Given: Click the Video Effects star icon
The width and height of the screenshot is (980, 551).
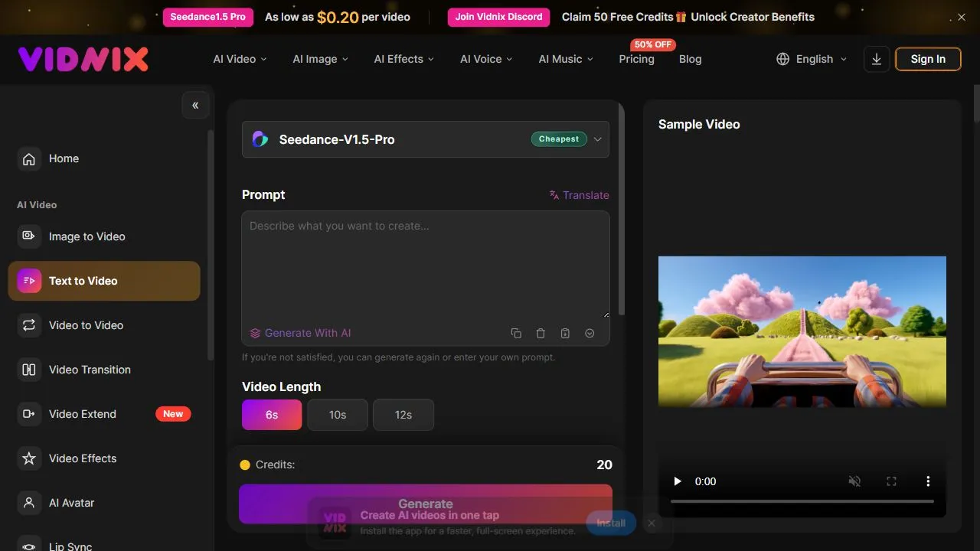Looking at the screenshot, I should point(29,458).
